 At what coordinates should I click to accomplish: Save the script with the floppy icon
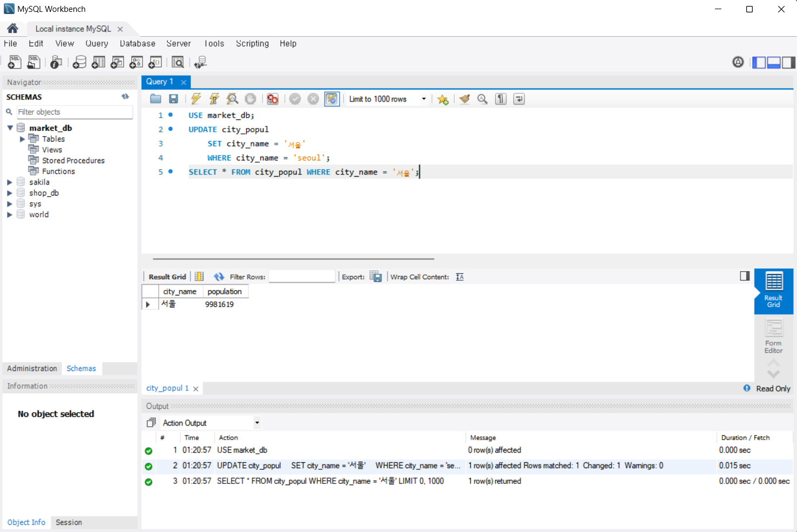pyautogui.click(x=173, y=99)
